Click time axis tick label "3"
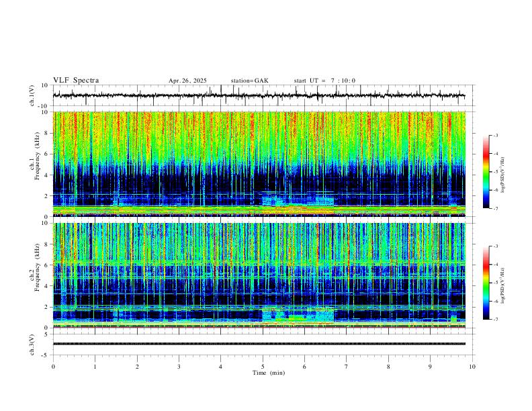The width and height of the screenshot is (532, 411). [179, 367]
